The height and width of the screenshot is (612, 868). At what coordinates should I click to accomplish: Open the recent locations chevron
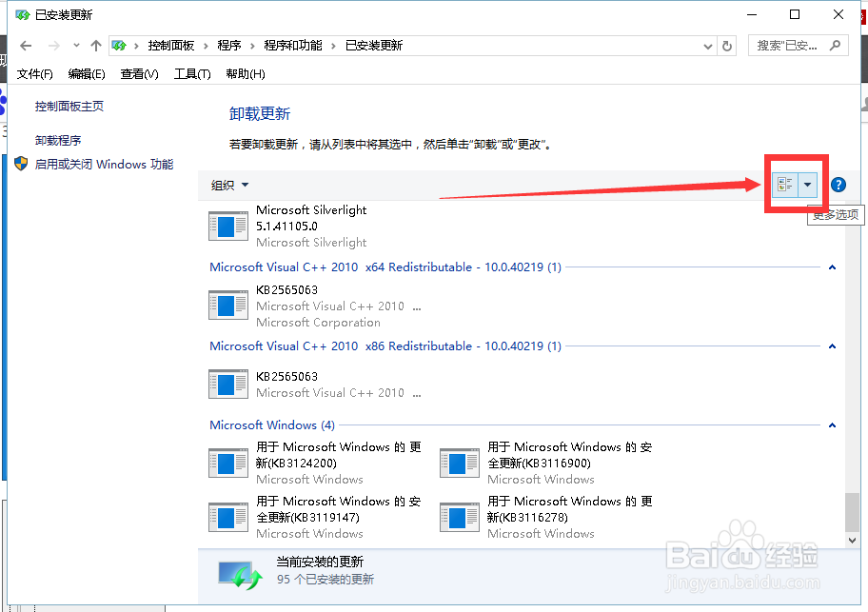[76, 46]
